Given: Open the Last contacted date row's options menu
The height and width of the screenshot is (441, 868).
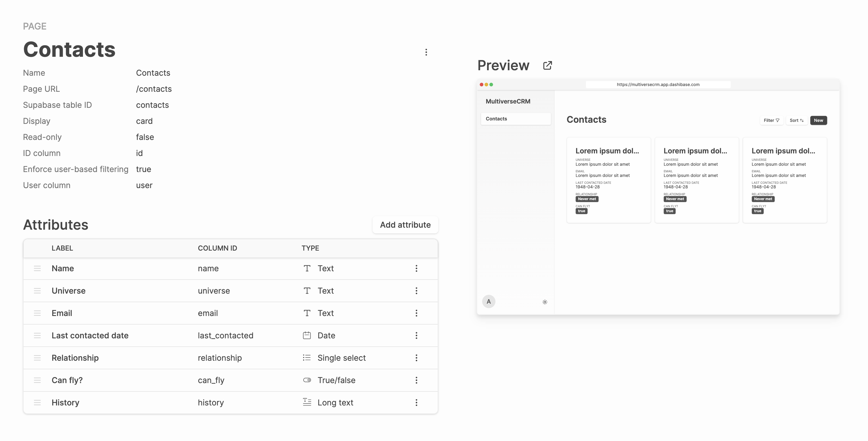Looking at the screenshot, I should [416, 336].
